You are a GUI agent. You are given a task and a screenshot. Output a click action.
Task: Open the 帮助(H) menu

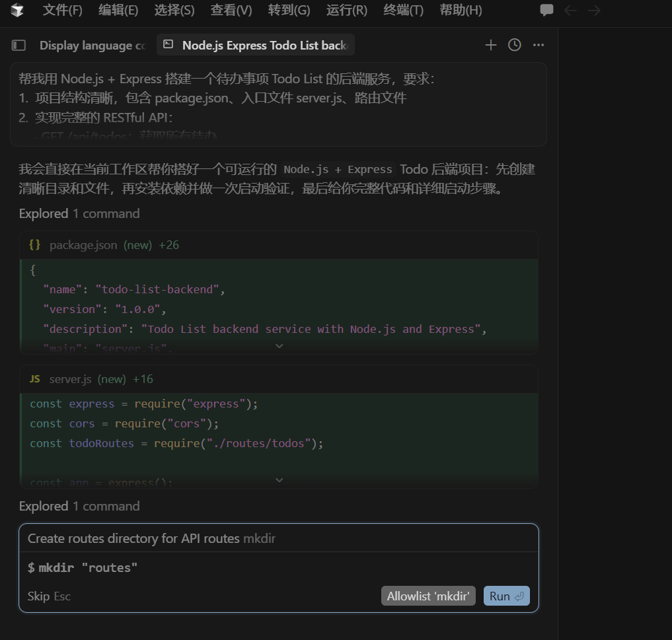click(461, 10)
